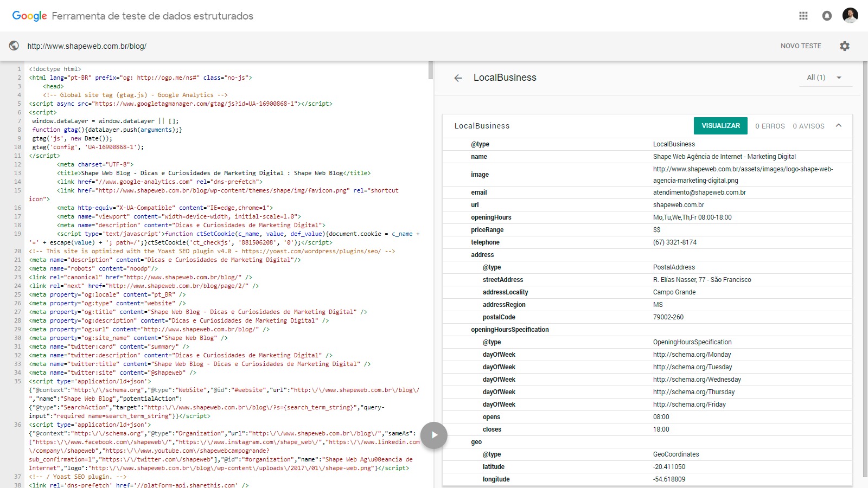Select the opens value 08:00

pos(661,417)
